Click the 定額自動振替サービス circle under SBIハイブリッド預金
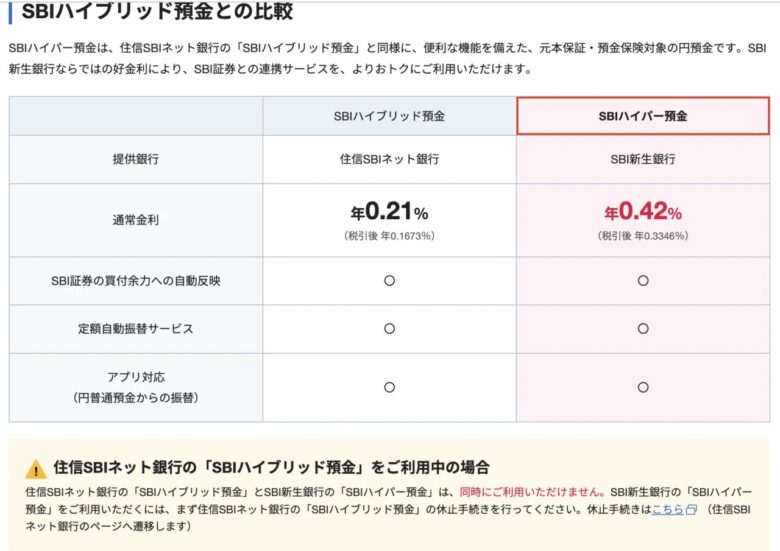780x551 pixels. click(x=390, y=329)
